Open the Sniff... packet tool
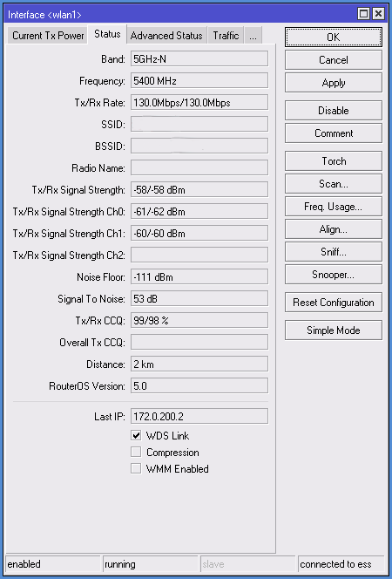This screenshot has height=579, width=392. [x=334, y=252]
